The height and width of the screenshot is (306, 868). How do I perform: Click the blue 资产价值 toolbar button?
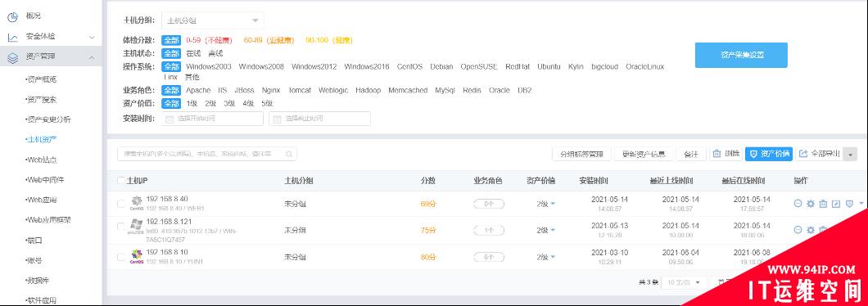click(x=769, y=154)
